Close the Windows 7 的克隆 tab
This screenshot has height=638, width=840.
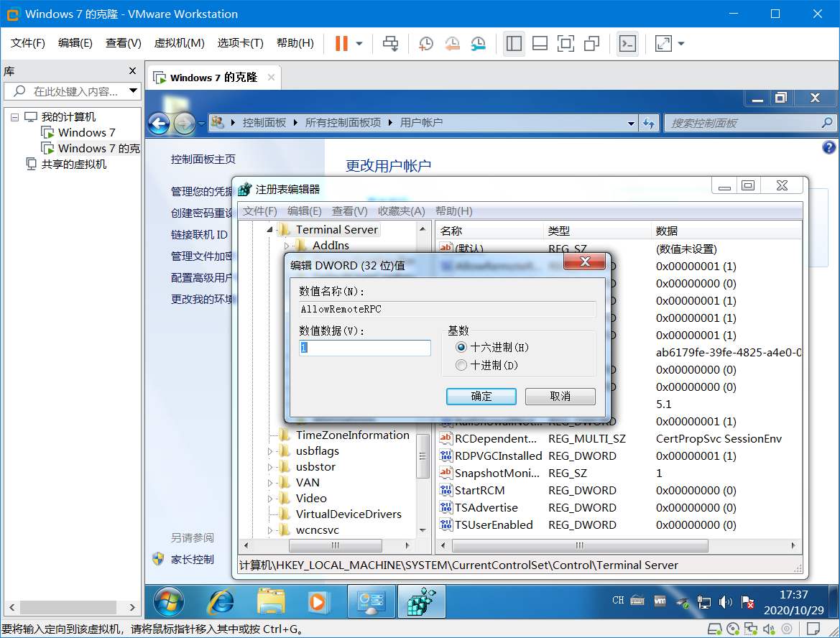pos(271,77)
